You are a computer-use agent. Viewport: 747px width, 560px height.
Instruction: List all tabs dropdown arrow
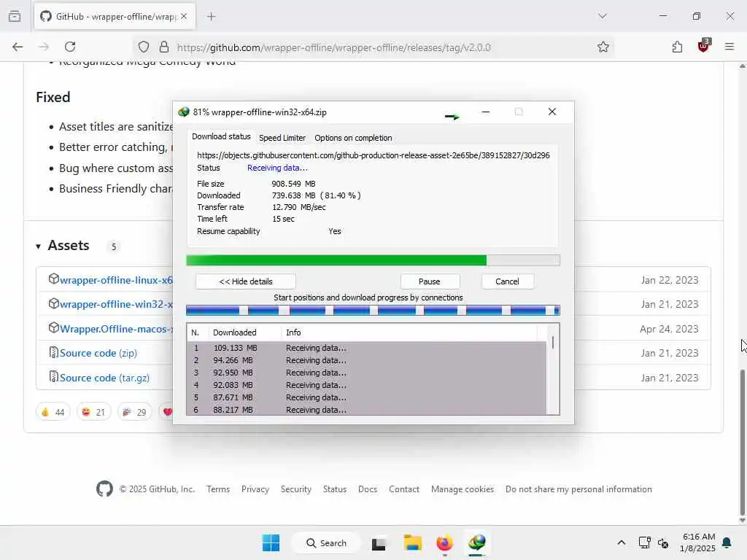(x=603, y=16)
